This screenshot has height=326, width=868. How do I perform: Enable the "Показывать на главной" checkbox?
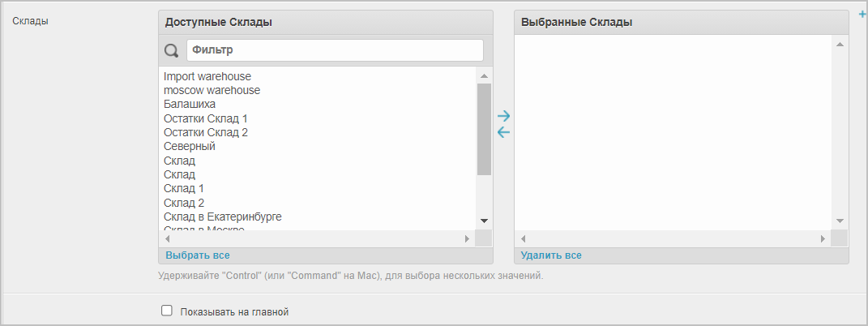(x=167, y=311)
